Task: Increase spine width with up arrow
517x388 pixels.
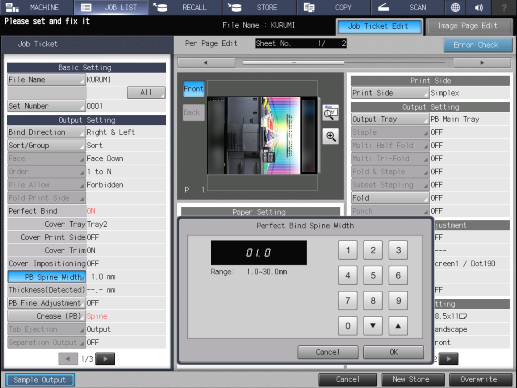Action: (x=398, y=326)
